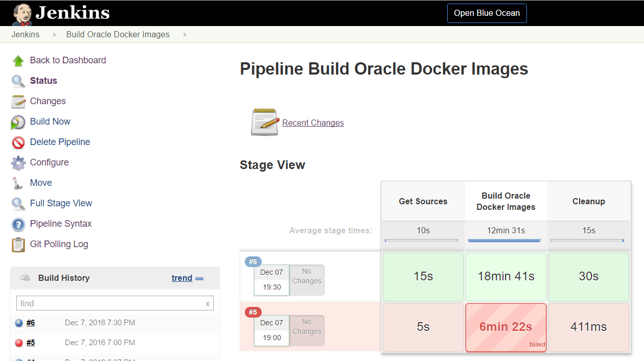Collapse build history using the minus icon
The image size is (644, 361).
[x=199, y=279]
